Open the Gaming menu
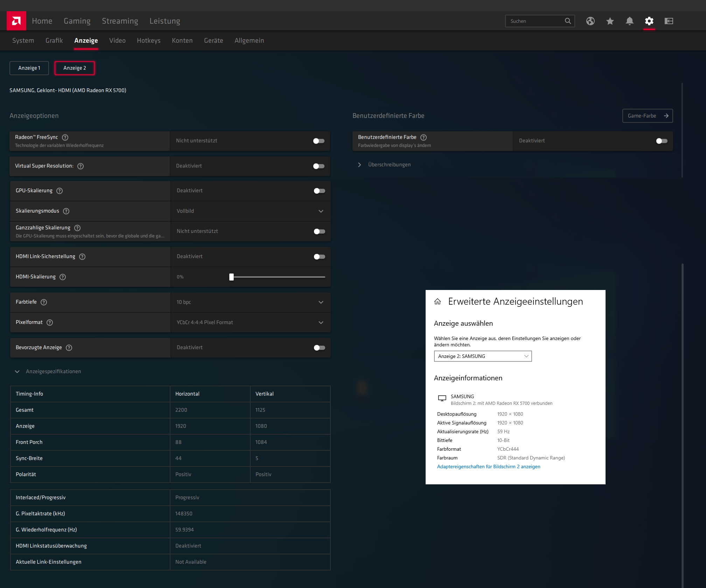 click(77, 21)
